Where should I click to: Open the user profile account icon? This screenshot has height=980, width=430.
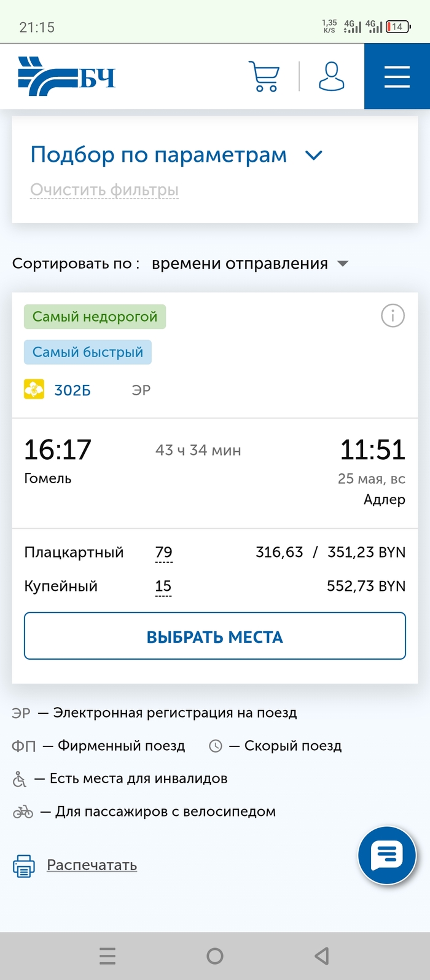331,76
